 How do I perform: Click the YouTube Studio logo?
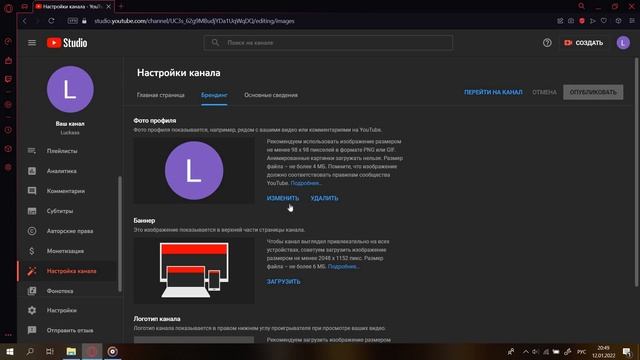pos(67,43)
